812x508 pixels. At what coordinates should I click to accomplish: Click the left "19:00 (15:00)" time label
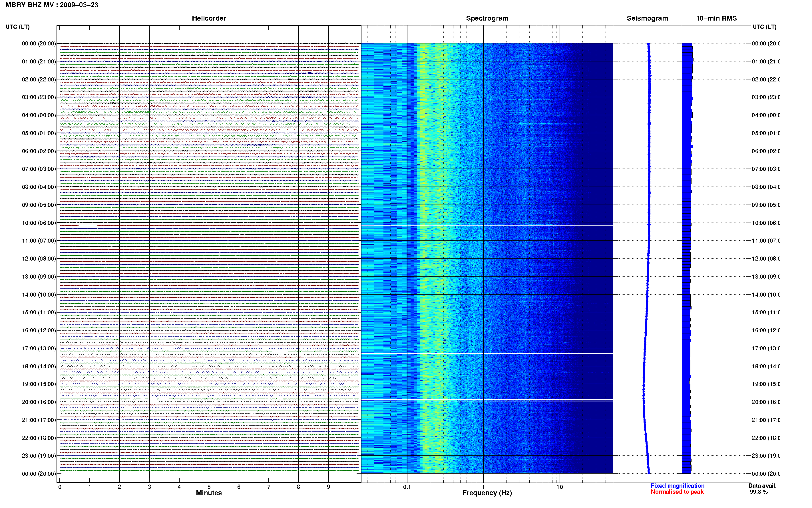tap(39, 384)
